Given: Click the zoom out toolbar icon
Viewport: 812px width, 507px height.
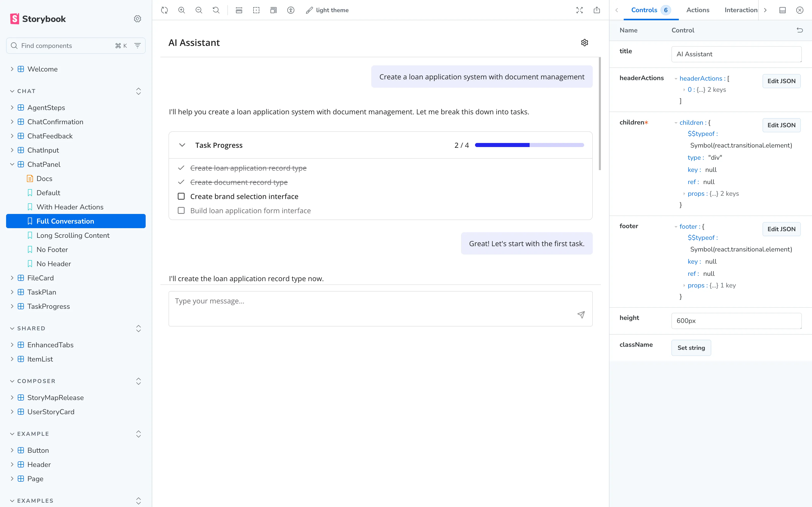Looking at the screenshot, I should [199, 10].
